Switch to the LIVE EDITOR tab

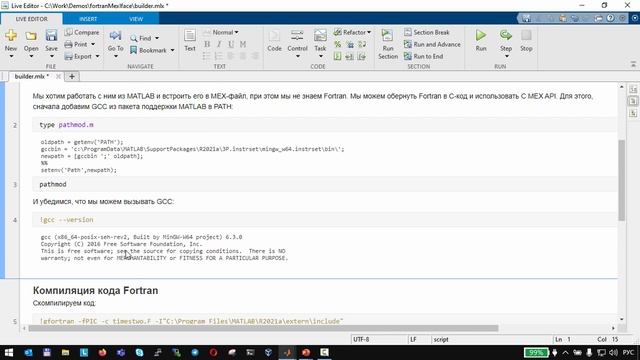31,19
